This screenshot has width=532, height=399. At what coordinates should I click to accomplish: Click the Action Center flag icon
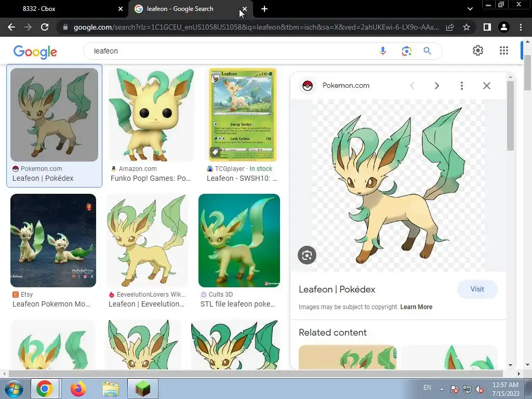coord(455,389)
